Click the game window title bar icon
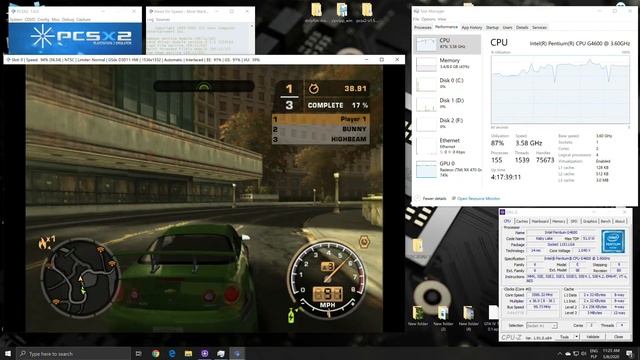This screenshot has width=640, height=360. pyautogui.click(x=8, y=60)
